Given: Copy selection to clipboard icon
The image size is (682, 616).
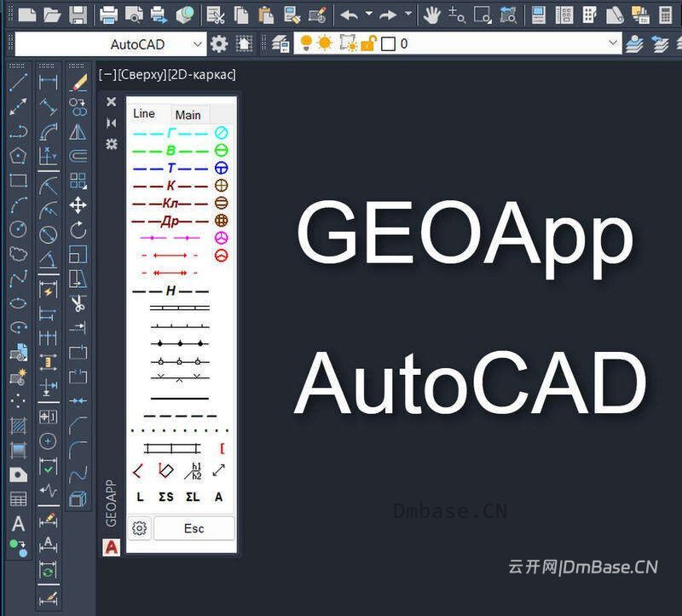Looking at the screenshot, I should [240, 15].
